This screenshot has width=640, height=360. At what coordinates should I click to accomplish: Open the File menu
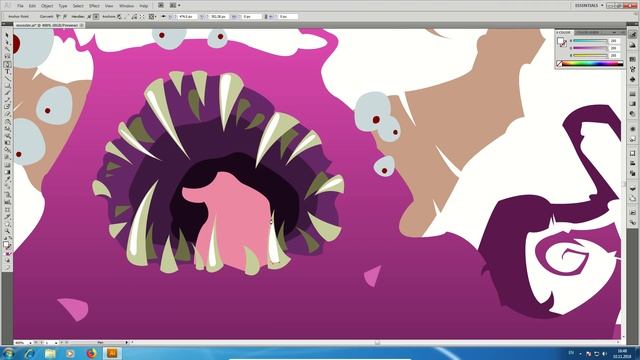[x=20, y=6]
